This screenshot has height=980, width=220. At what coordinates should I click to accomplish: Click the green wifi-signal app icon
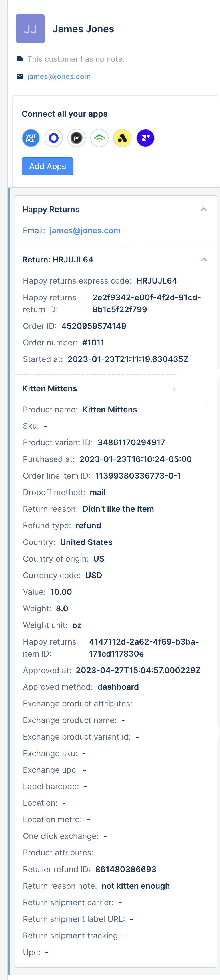tap(99, 138)
